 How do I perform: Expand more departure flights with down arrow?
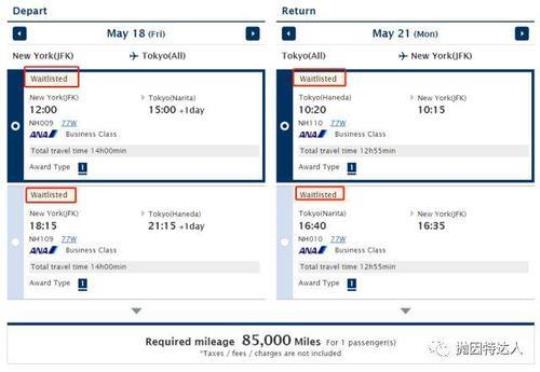[137, 311]
